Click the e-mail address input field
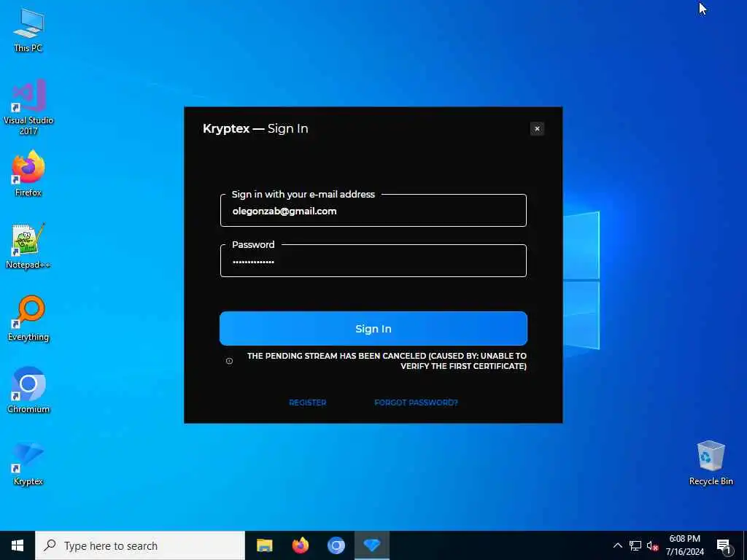 click(373, 211)
